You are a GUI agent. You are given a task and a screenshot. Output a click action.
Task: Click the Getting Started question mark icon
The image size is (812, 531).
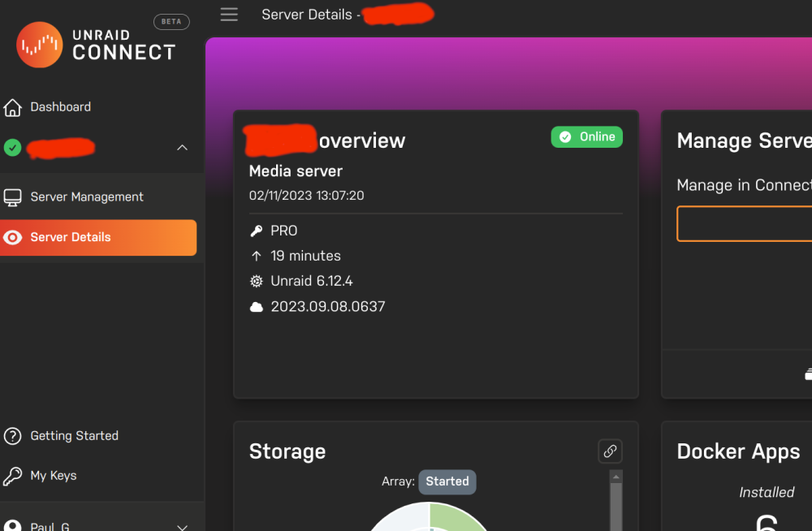[12, 436]
